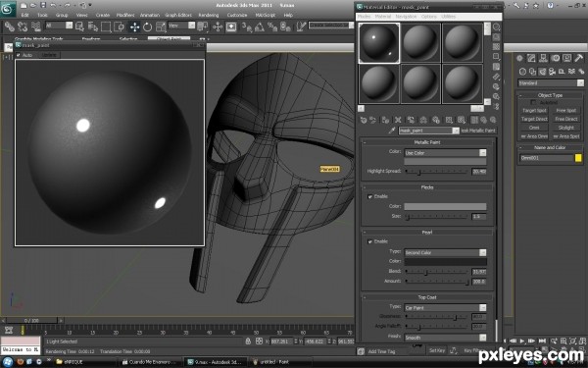Image resolution: width=588 pixels, height=368 pixels.
Task: Select Lights category icon in Create panel
Action: pyautogui.click(x=542, y=72)
